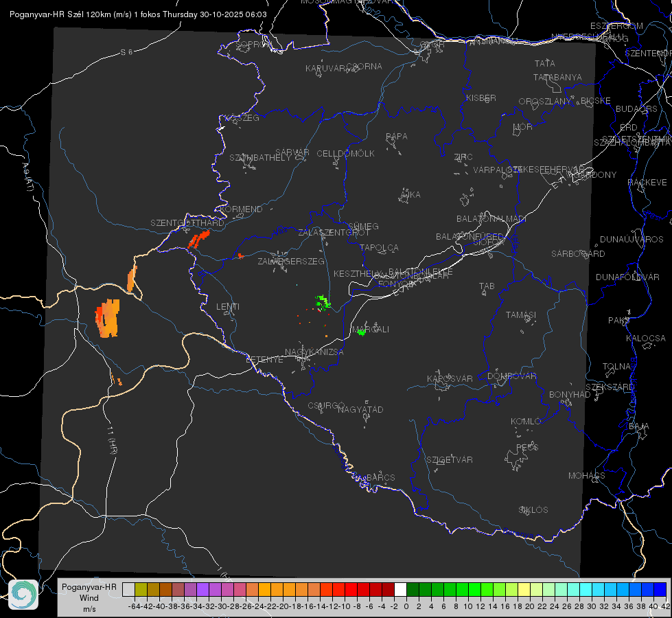
Task: Click the KOMLÓ city label
Action: (x=526, y=422)
